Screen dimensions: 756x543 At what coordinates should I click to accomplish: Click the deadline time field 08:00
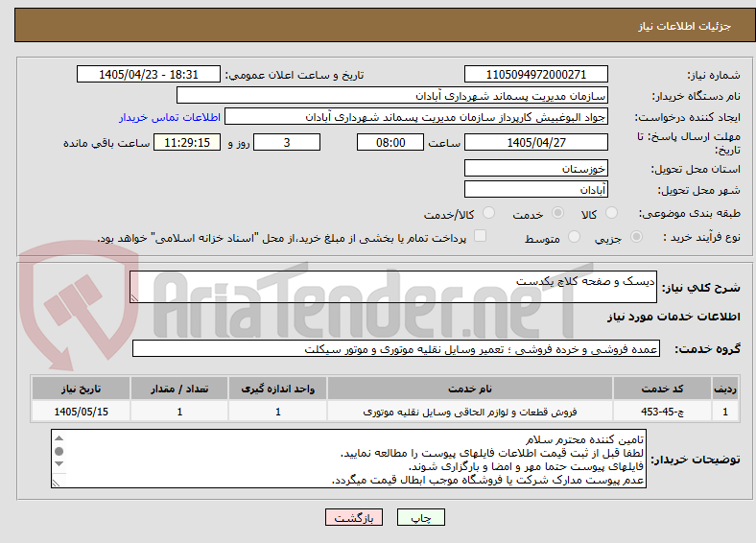click(x=390, y=142)
